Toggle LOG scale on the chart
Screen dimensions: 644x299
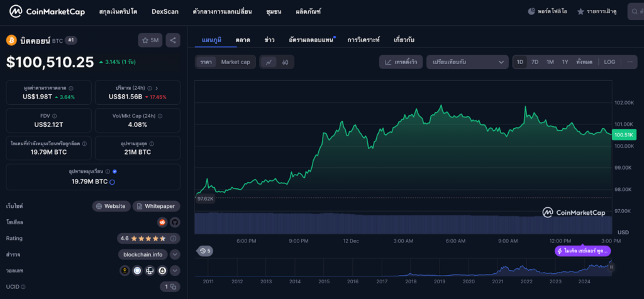pos(609,62)
